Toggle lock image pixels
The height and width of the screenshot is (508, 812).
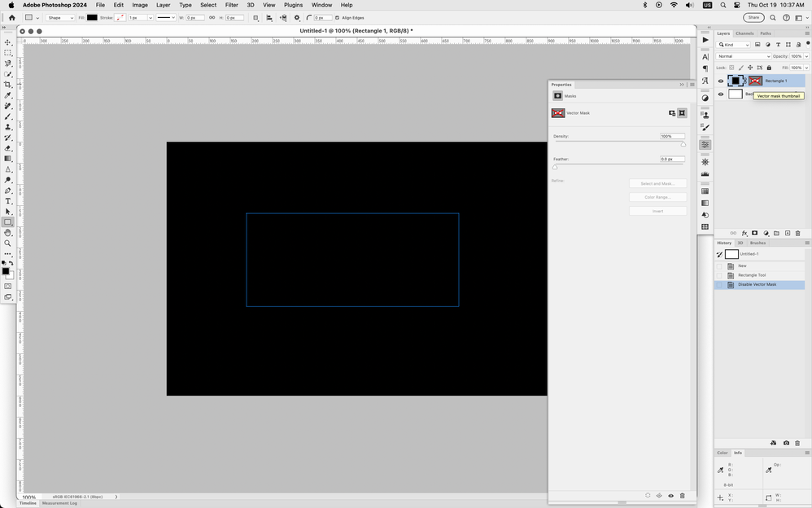click(x=741, y=68)
